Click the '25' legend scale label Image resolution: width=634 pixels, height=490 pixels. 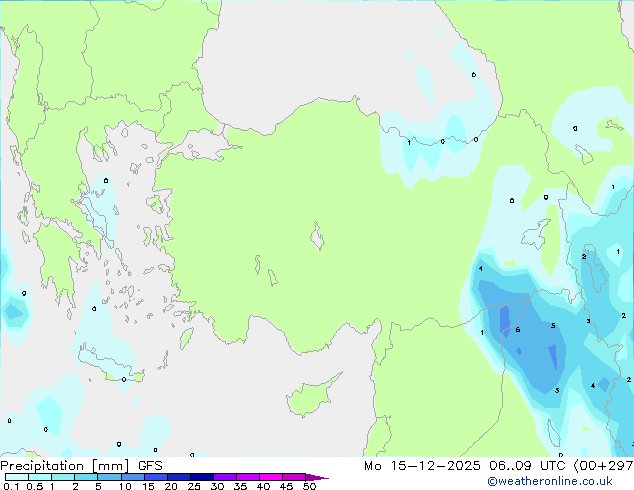(x=194, y=486)
